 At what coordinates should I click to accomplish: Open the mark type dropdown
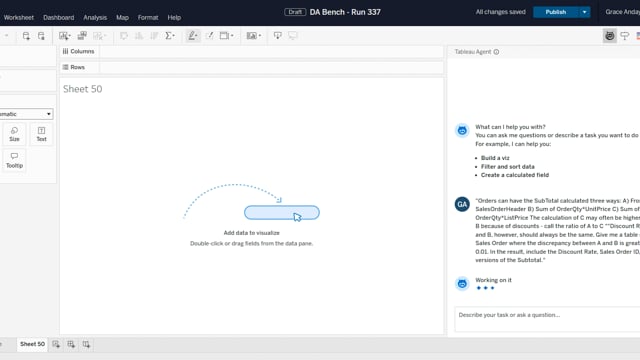pyautogui.click(x=26, y=114)
